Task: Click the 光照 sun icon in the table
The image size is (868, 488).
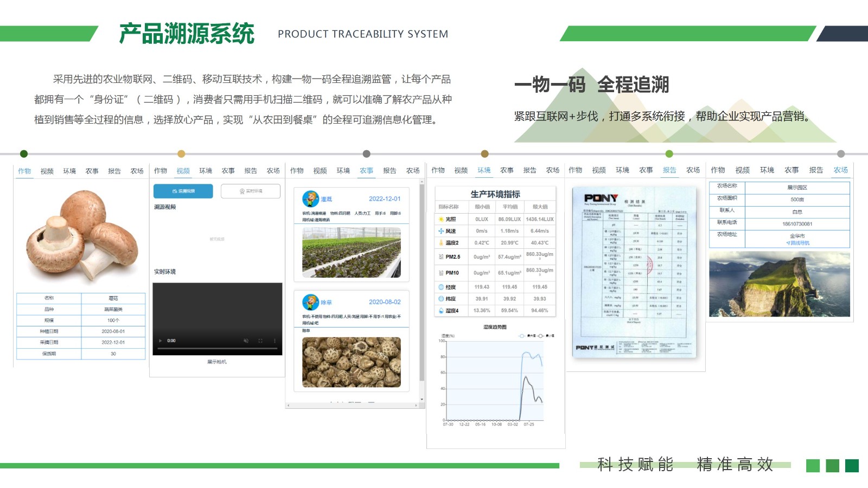Action: tap(441, 219)
